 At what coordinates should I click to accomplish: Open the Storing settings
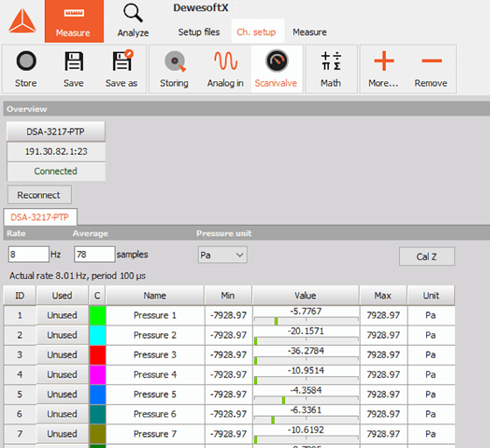tap(174, 69)
